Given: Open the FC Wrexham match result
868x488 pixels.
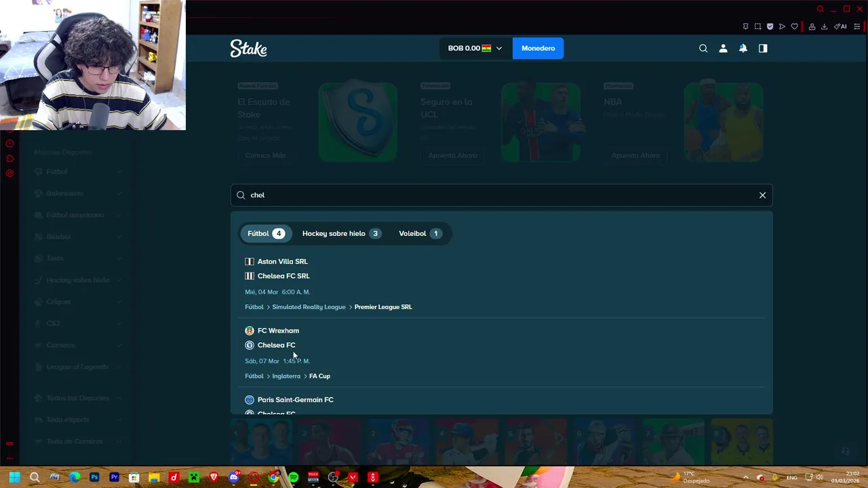Looking at the screenshot, I should click(278, 331).
